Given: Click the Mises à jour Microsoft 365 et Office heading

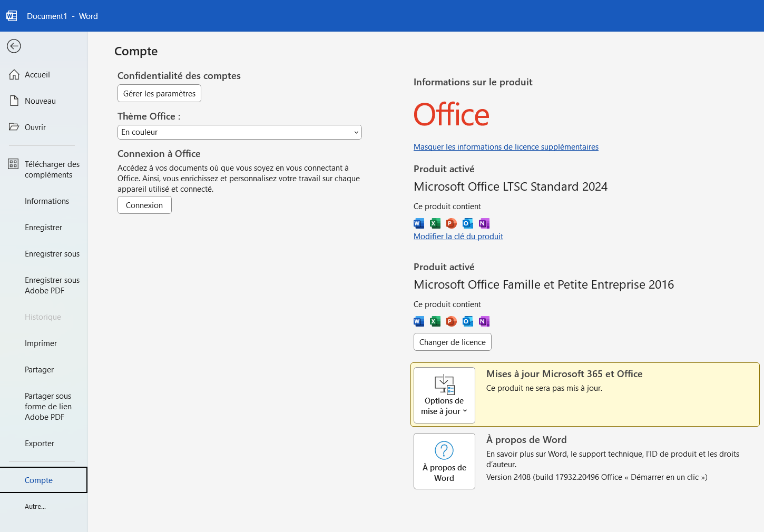Looking at the screenshot, I should [564, 374].
